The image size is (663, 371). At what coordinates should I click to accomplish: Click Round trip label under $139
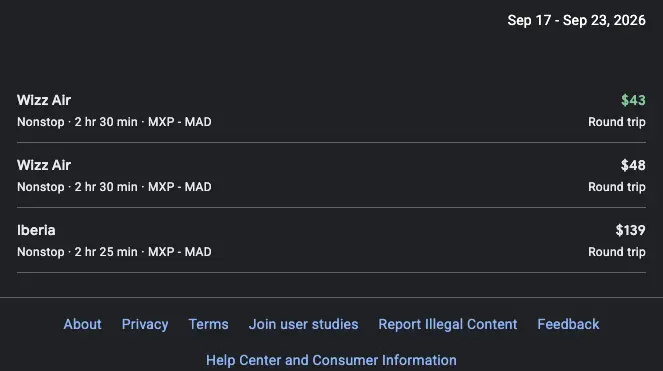[616, 252]
